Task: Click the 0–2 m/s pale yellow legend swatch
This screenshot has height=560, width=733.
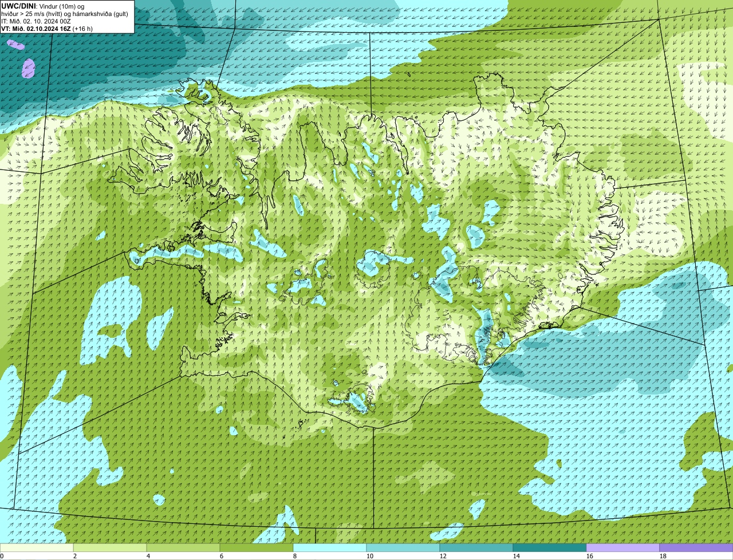Action: point(37,548)
